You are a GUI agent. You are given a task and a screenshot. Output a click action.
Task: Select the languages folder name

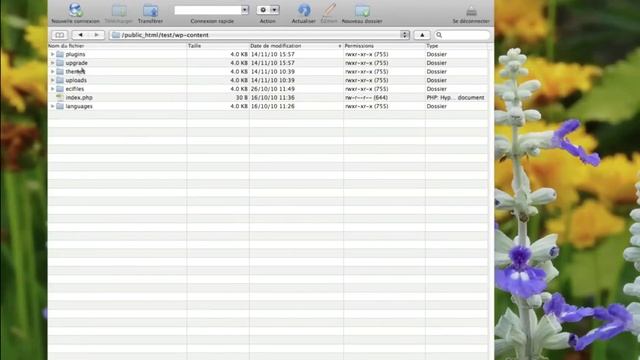(79, 106)
